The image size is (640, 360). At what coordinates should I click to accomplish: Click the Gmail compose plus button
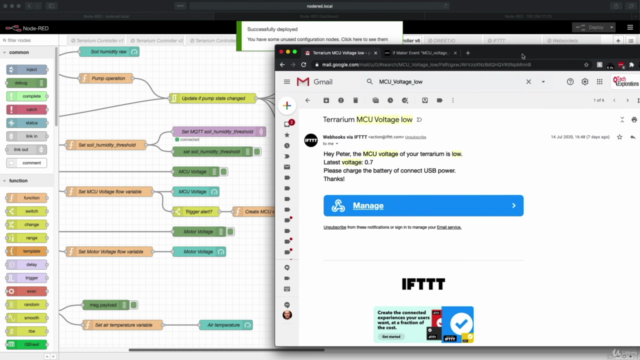(287, 106)
